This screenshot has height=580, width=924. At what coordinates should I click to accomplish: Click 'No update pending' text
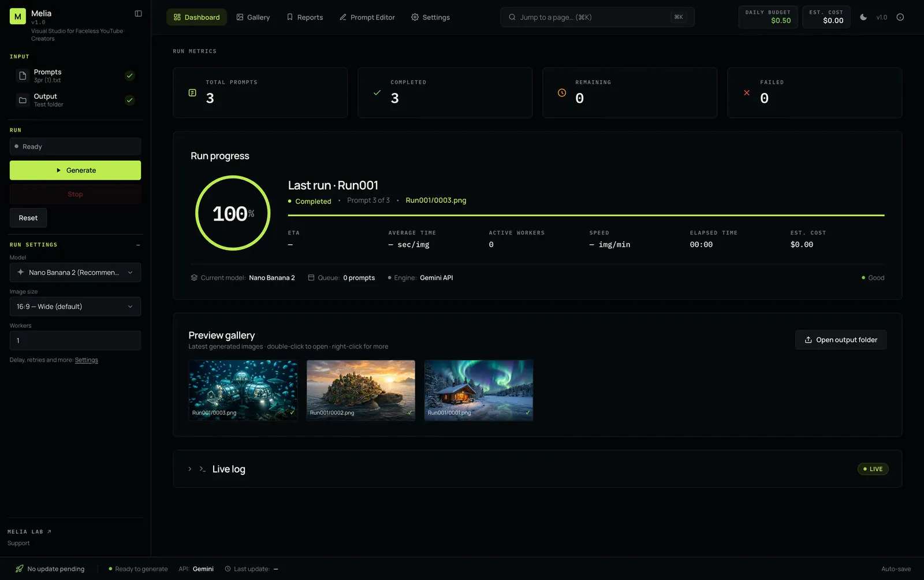(x=56, y=569)
